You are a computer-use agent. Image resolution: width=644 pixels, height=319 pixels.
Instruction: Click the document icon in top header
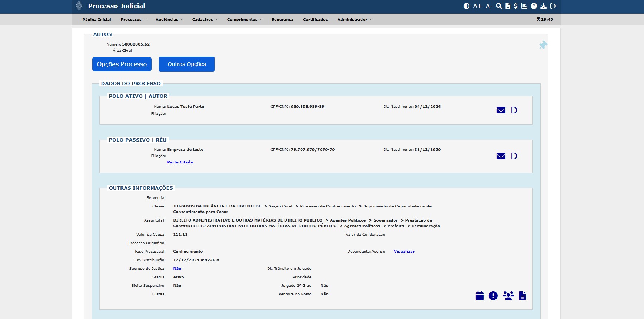[x=508, y=6]
